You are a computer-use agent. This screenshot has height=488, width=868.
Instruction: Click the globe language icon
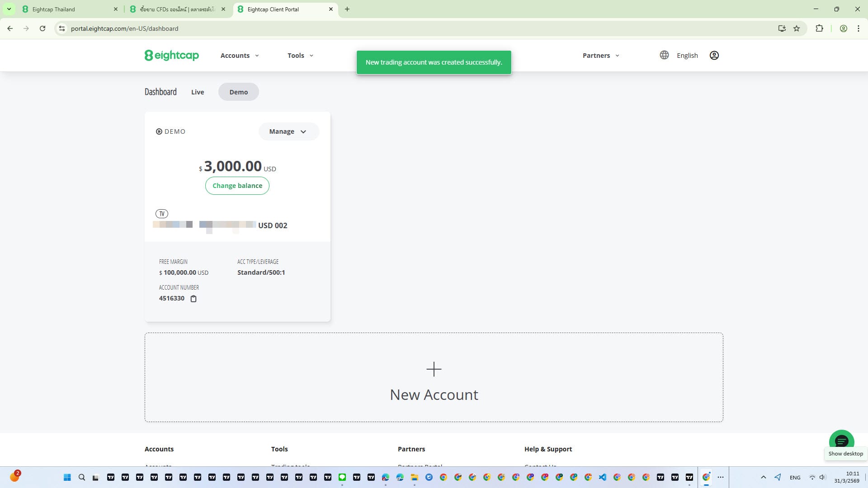(664, 55)
